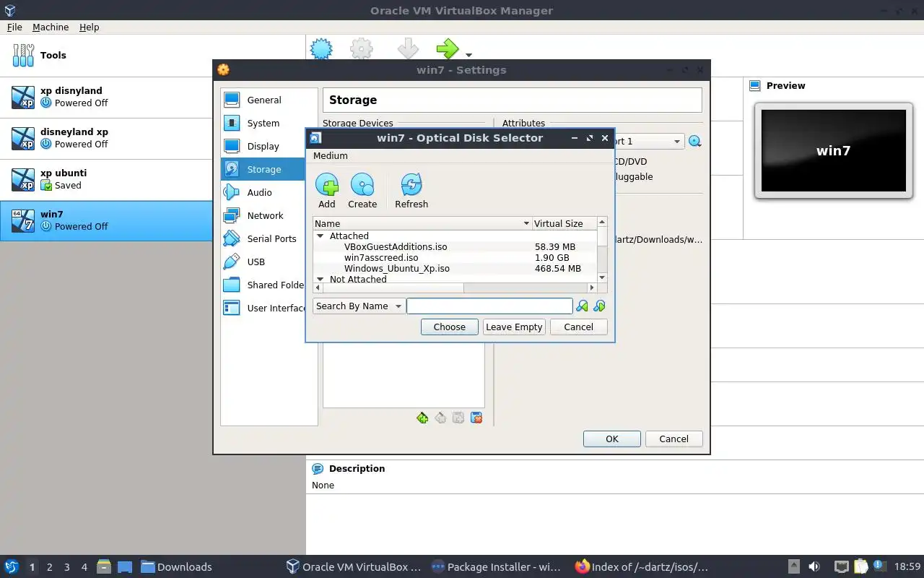
Task: Switch to workspace 2
Action: coord(50,567)
